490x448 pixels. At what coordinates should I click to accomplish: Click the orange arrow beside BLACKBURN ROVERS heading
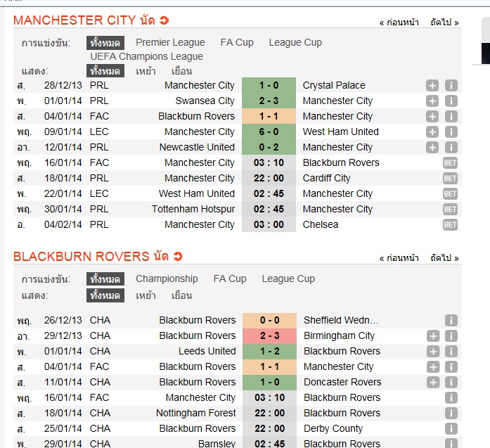pyautogui.click(x=177, y=257)
